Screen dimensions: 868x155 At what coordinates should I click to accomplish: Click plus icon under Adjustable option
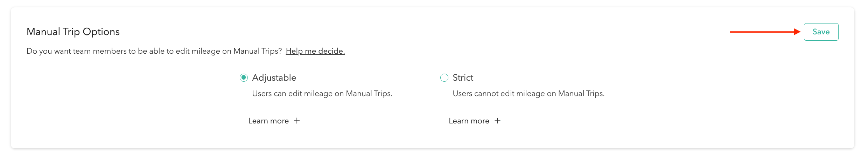[297, 121]
